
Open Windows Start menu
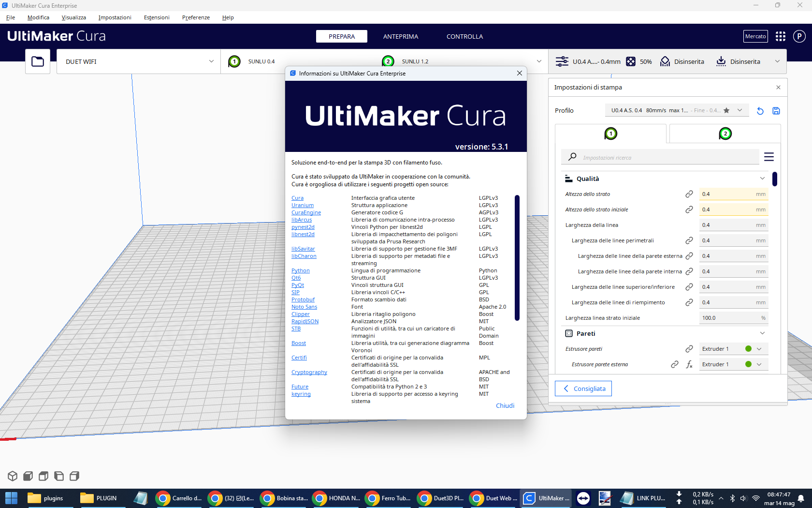coord(11,498)
